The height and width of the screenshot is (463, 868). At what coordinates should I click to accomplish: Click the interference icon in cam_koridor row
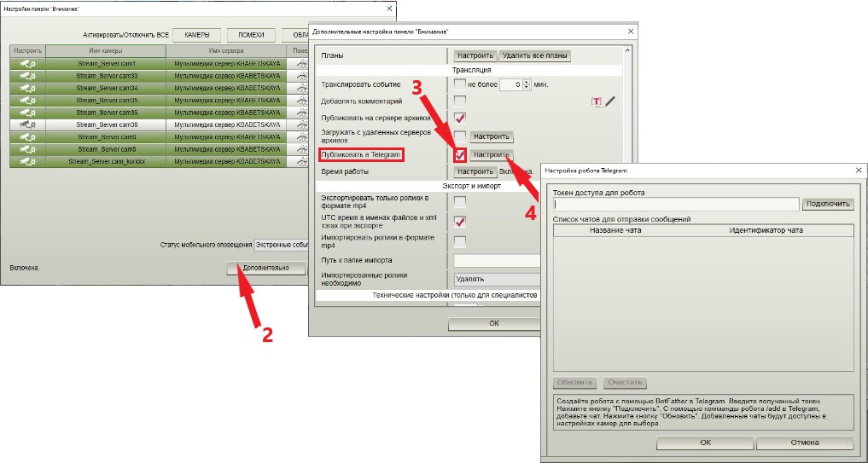coord(302,161)
